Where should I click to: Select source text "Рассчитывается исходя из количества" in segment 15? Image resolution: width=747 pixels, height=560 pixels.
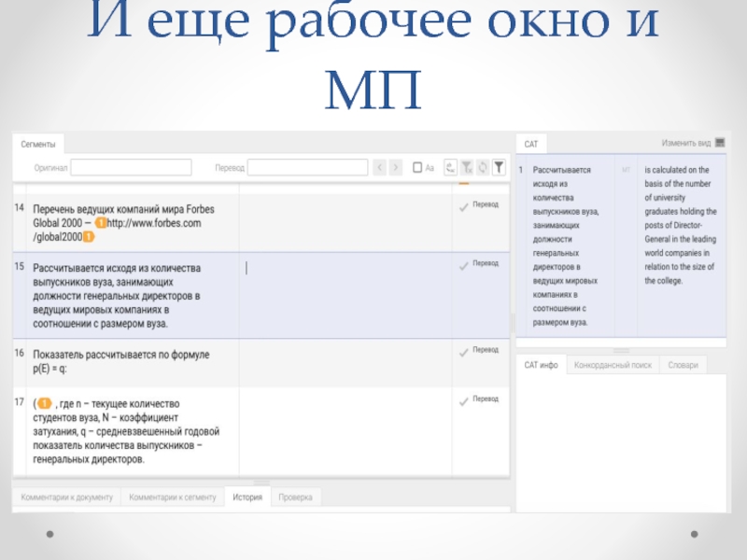coord(117,268)
